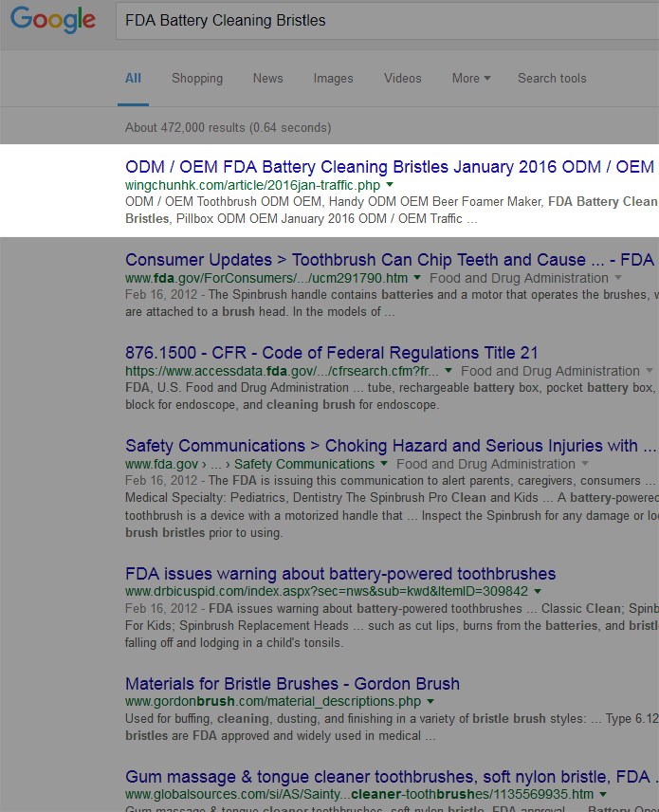Expand the arrow next to the wingchunhk.com URL
The image size is (659, 812).
tap(390, 184)
